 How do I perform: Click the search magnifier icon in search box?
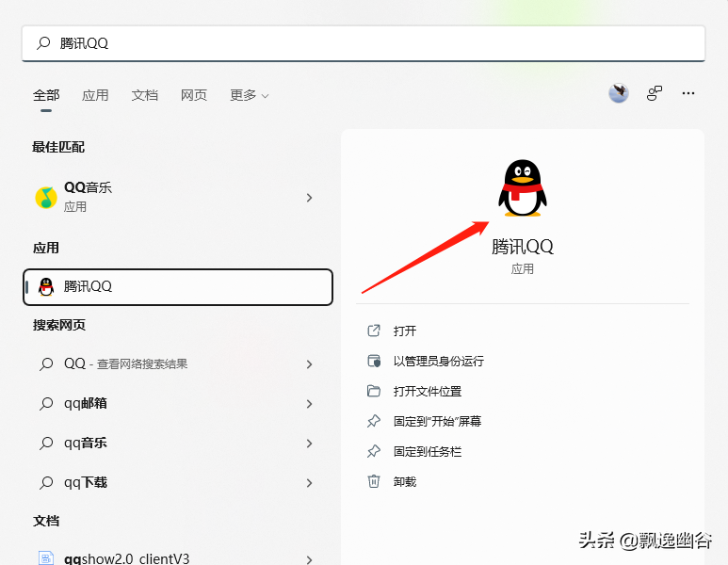pyautogui.click(x=43, y=43)
